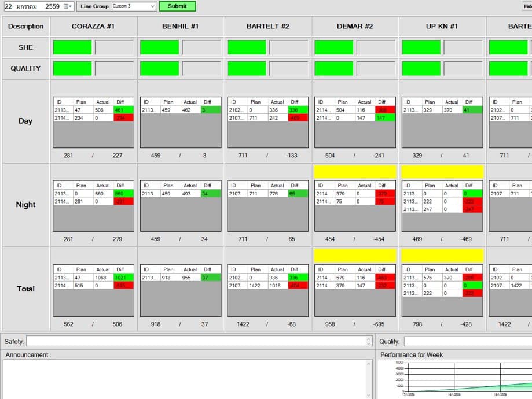532x399 pixels.
Task: Click the Night row label
Action: [26, 205]
